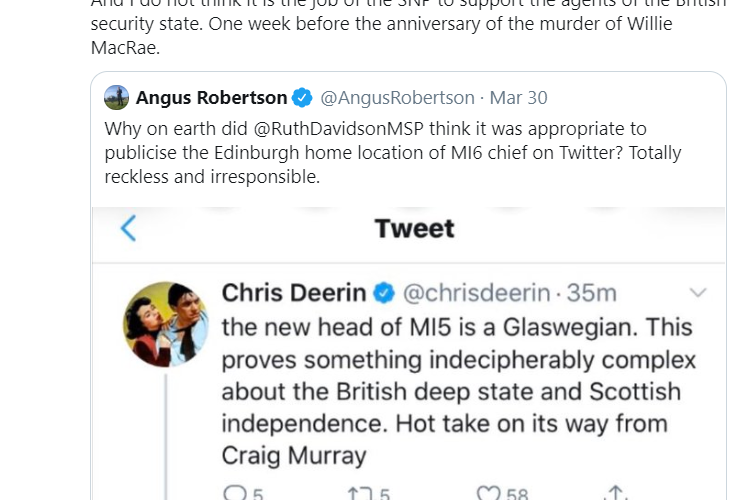Click the Mar 30 tweet date
Viewport: 740px width, 500px height.
(520, 98)
